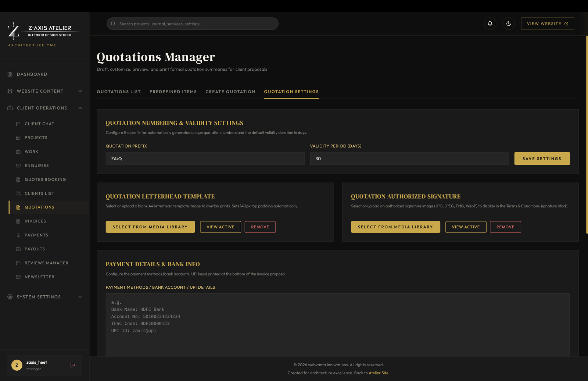Focus the Quotation Prefix field
Viewport: 588px width, 381px height.
205,159
